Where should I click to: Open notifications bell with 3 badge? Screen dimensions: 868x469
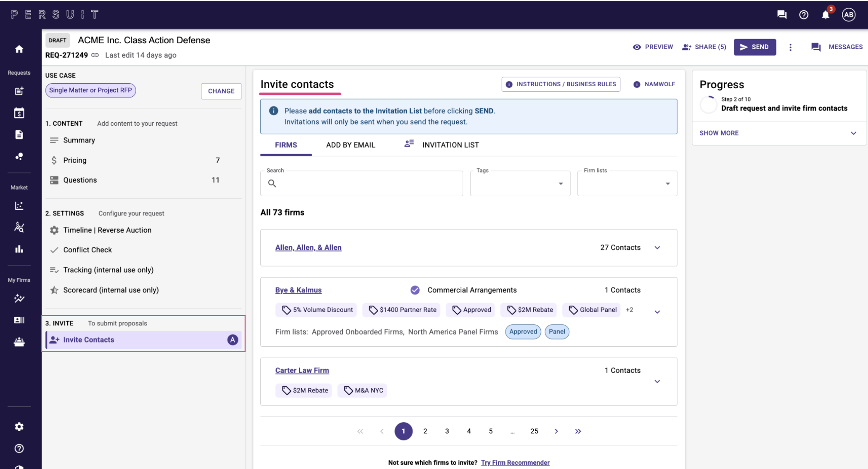826,14
